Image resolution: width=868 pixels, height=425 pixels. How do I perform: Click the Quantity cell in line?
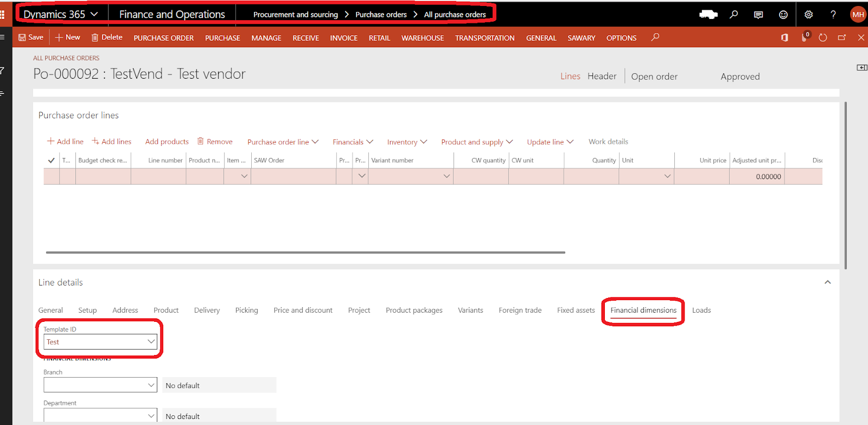(x=591, y=176)
